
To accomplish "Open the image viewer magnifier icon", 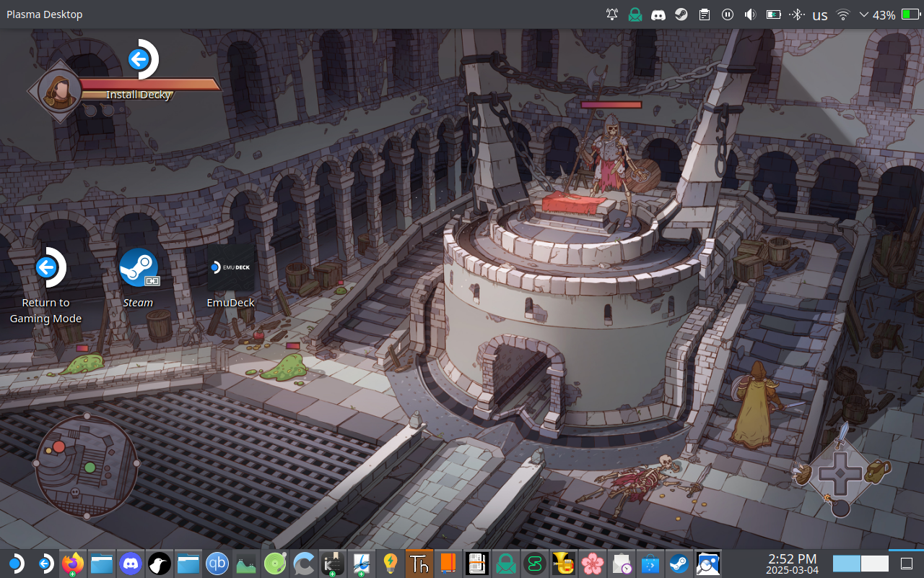I will [x=708, y=564].
